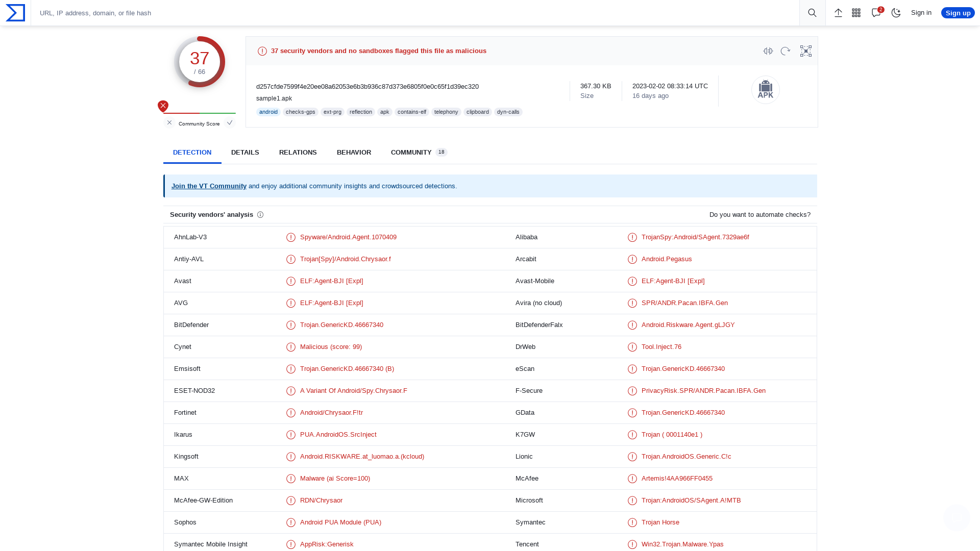Click warning icon in Cynet row

pos(291,347)
